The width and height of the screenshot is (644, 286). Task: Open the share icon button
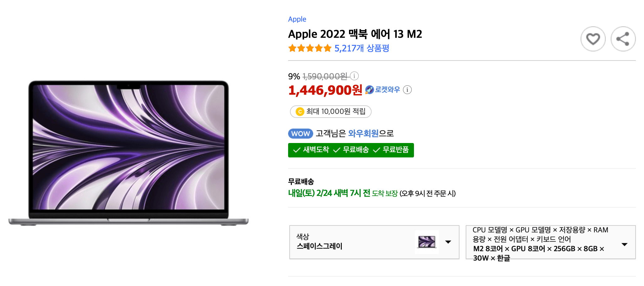[x=623, y=39]
